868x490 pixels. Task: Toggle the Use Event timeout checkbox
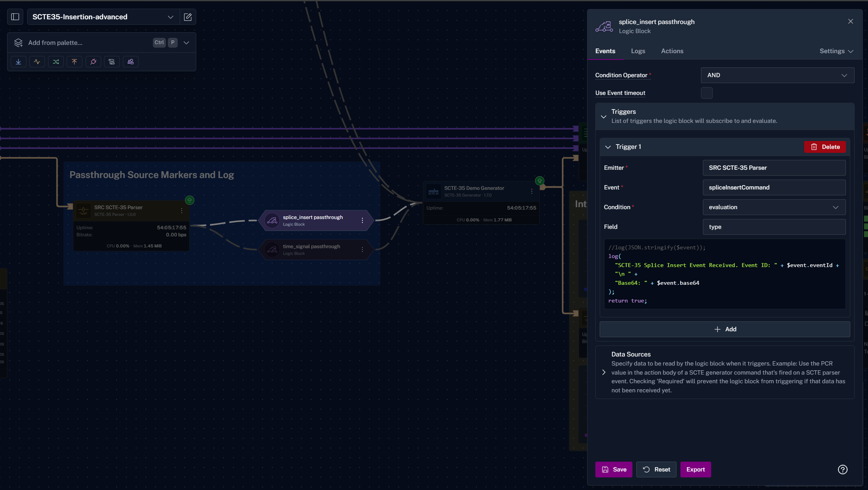pos(707,93)
